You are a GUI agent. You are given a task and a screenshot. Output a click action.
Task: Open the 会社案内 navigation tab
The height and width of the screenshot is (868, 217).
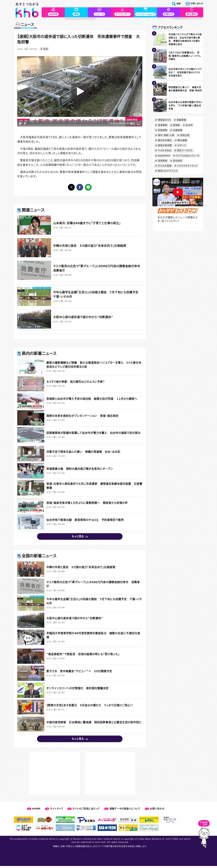pyautogui.click(x=191, y=12)
